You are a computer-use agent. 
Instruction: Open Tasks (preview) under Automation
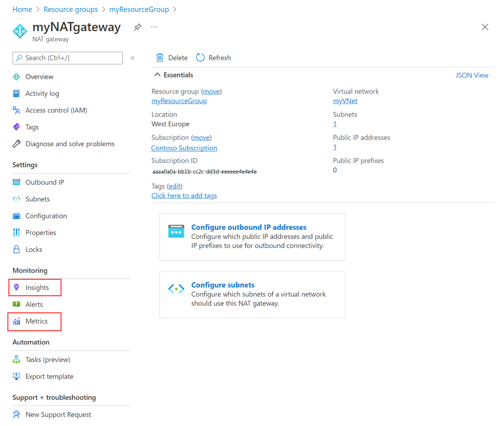[47, 359]
